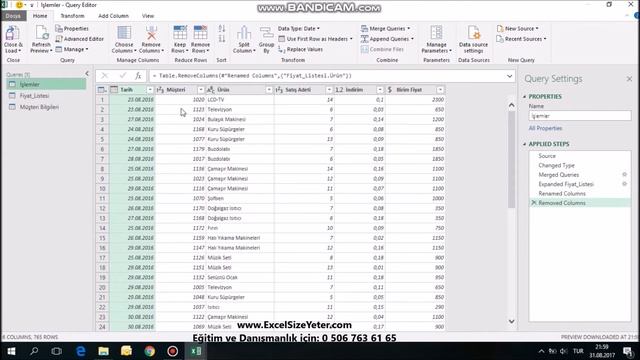Switch to the Add Column ribbon tab
640x360 pixels.
click(113, 16)
